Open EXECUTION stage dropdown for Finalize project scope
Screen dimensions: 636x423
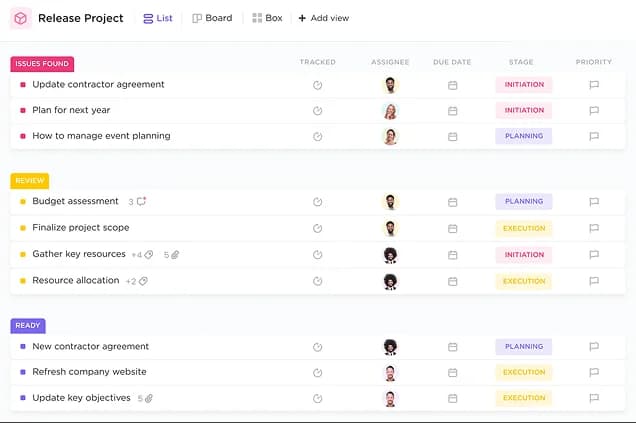(524, 228)
